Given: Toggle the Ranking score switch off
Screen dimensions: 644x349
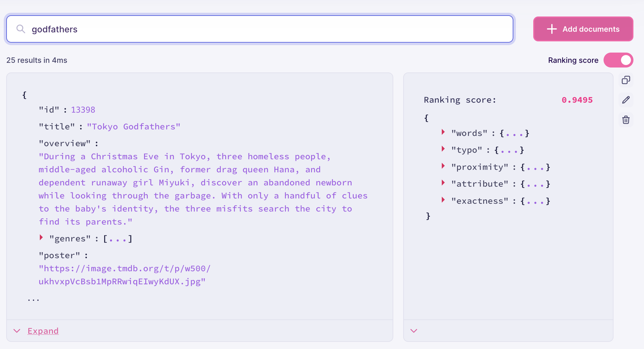Looking at the screenshot, I should 618,60.
